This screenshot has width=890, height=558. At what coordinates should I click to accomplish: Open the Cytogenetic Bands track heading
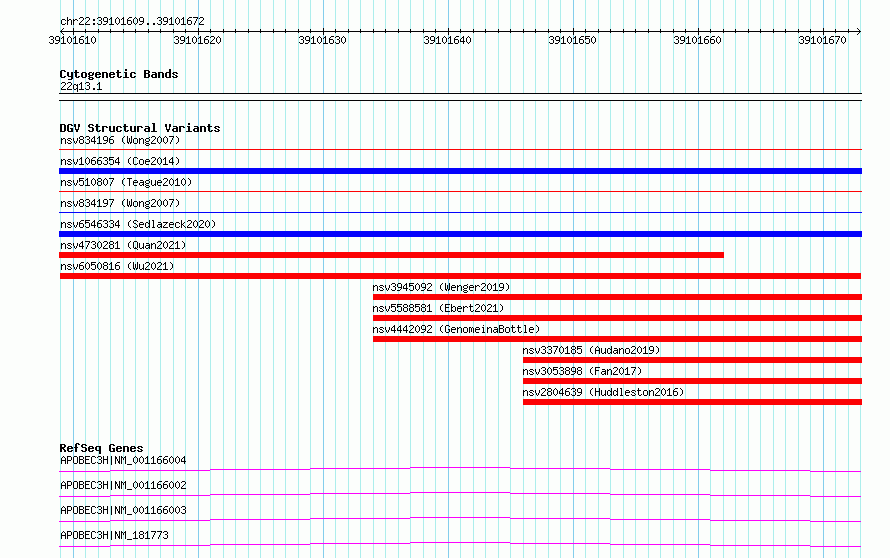(119, 74)
